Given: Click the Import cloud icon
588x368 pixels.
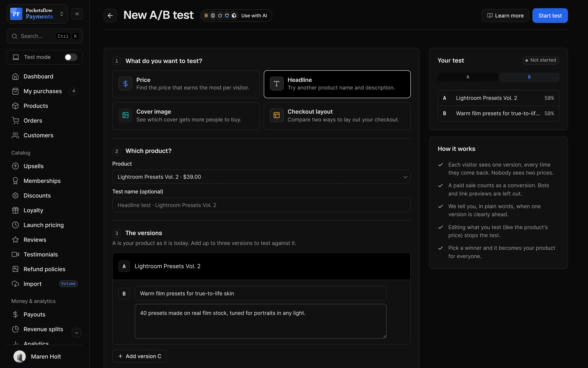Looking at the screenshot, I should click(x=16, y=284).
